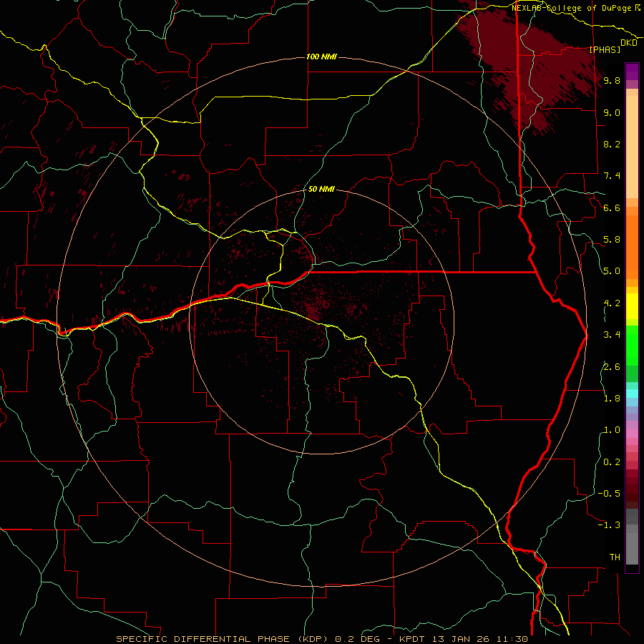Select the 3.4 scale value
644x644 pixels.
[x=612, y=335]
